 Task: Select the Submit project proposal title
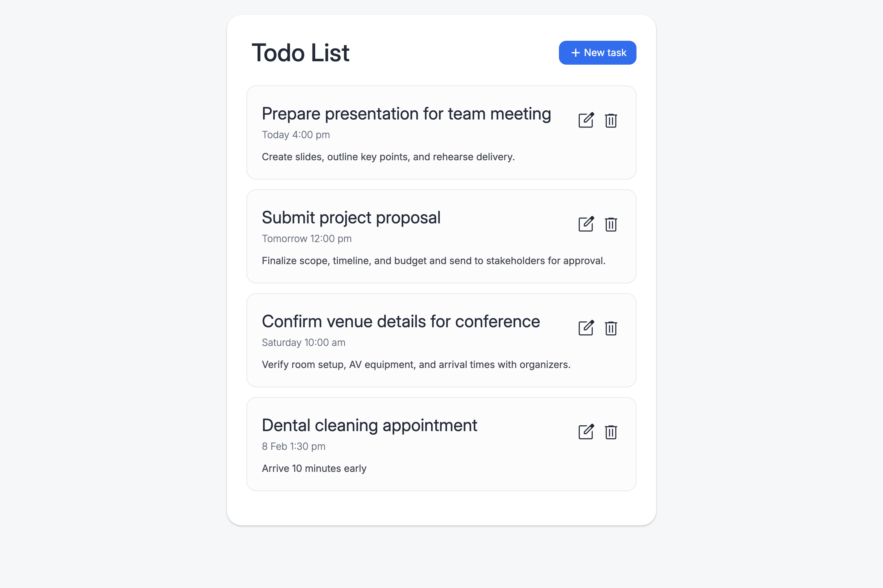351,218
